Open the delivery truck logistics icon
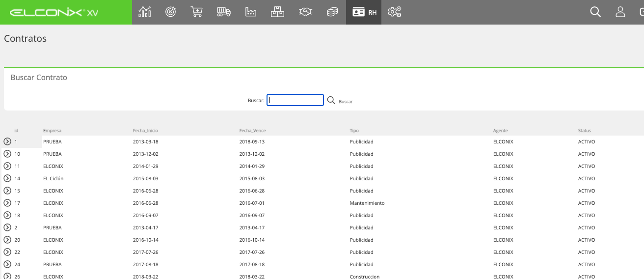This screenshot has height=279, width=644. pyautogui.click(x=224, y=12)
